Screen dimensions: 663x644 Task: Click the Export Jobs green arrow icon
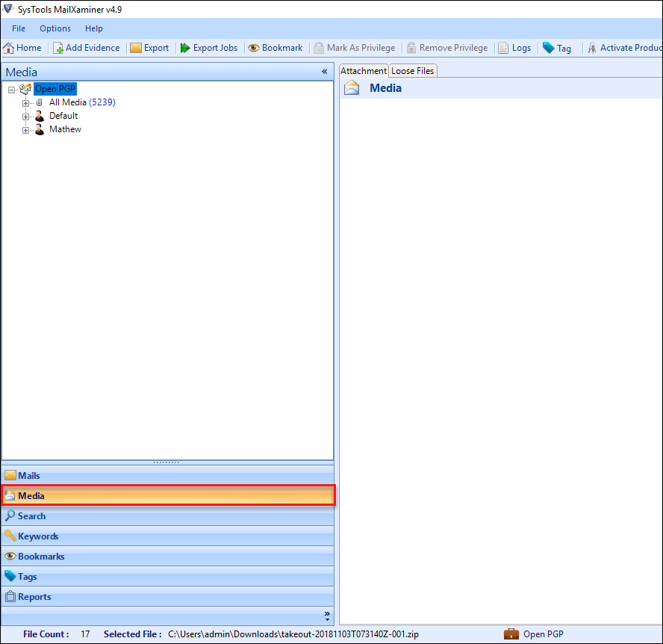pos(184,48)
